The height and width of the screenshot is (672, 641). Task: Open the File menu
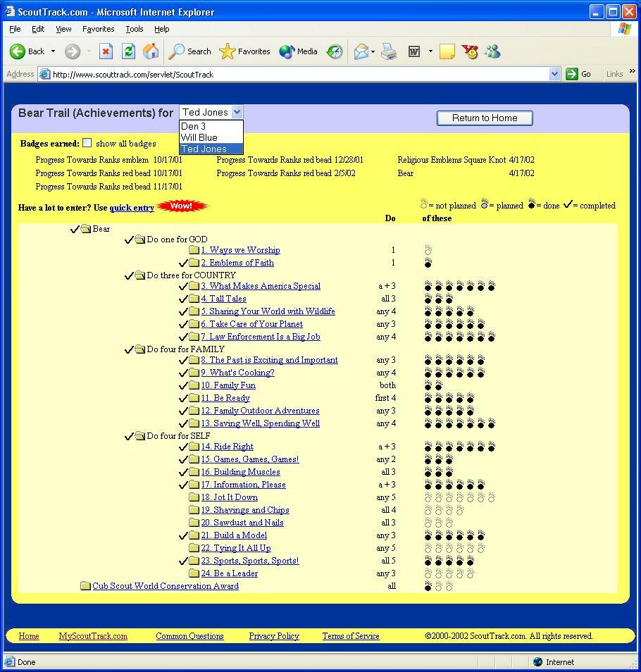15,29
